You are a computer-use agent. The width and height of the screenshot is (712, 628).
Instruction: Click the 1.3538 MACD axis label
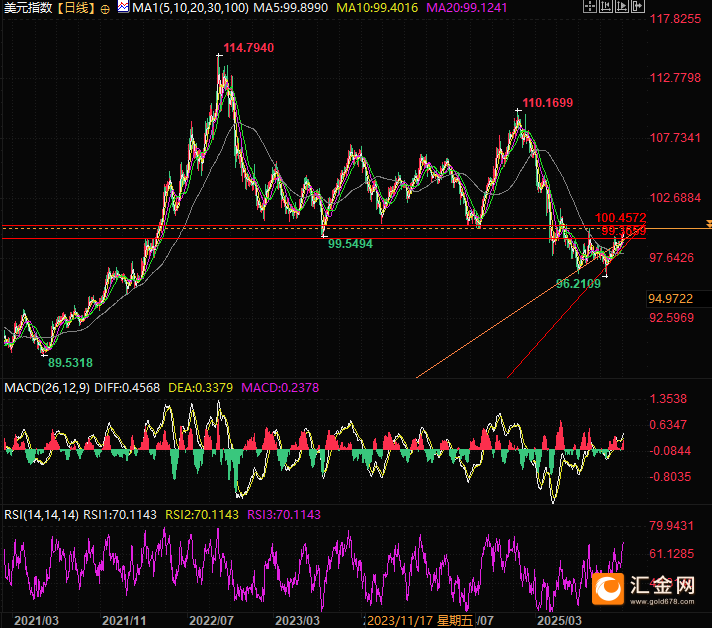tap(668, 399)
